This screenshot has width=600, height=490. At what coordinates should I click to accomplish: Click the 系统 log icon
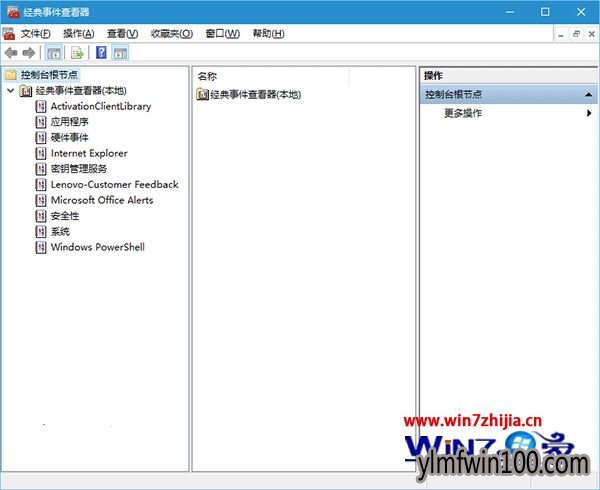pyautogui.click(x=41, y=232)
